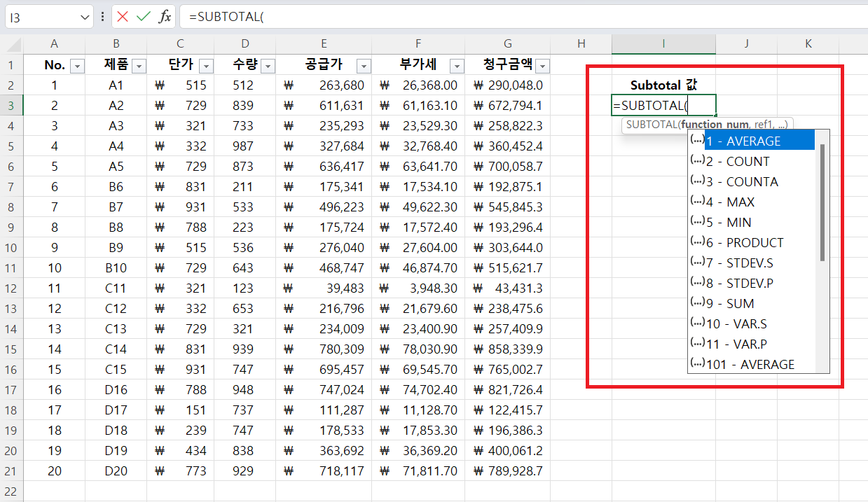Choose 2 - COUNT from function list

pos(752,161)
